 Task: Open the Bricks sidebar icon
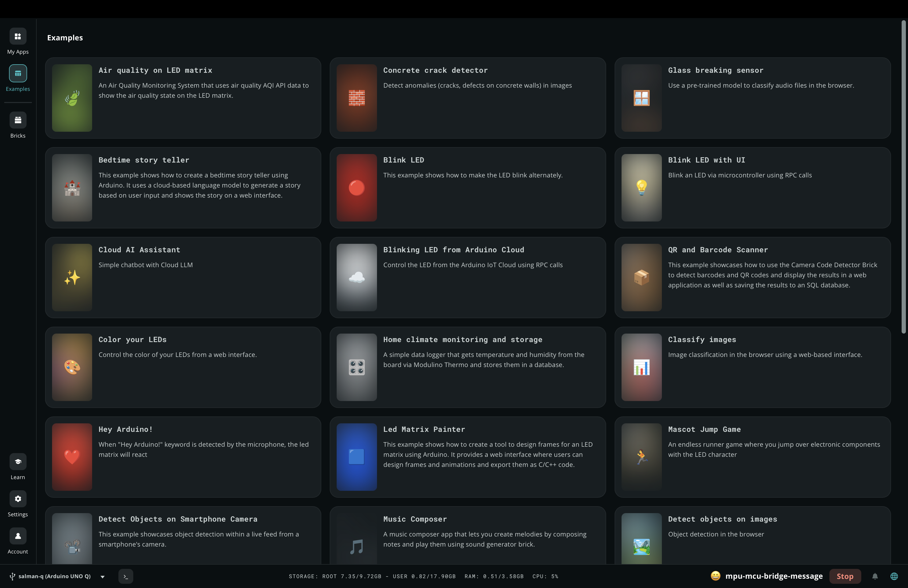click(18, 120)
